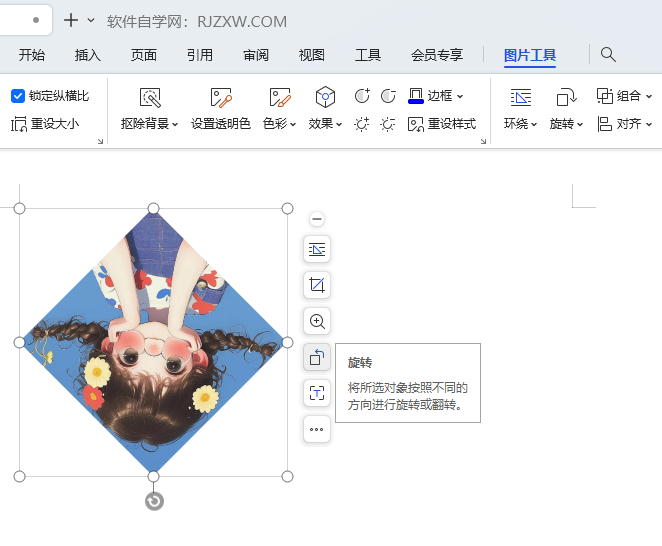Click the floating extract text icon

click(317, 393)
